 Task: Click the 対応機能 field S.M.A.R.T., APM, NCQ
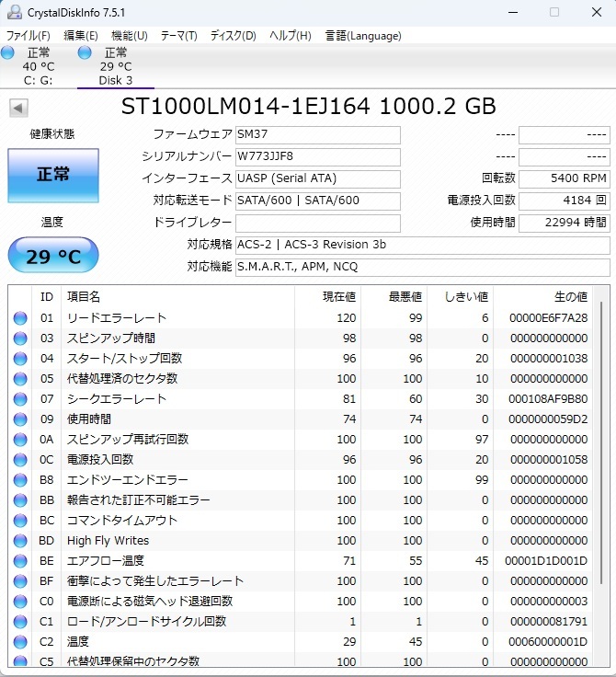(423, 268)
